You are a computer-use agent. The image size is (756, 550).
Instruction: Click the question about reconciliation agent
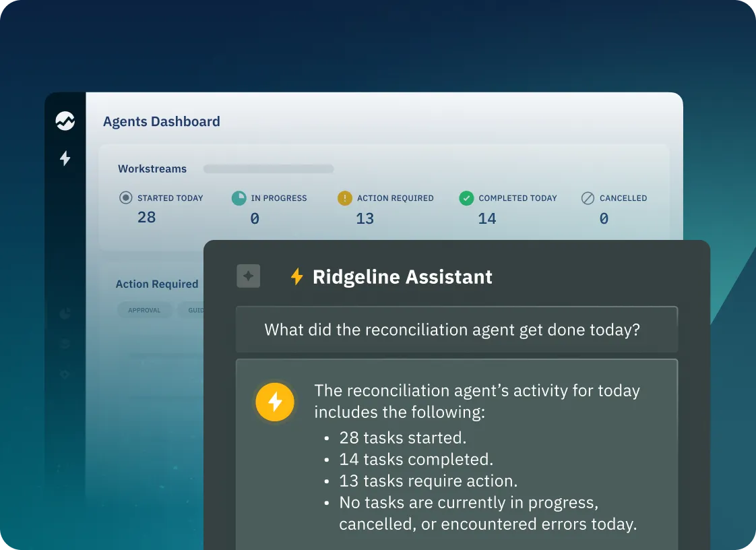point(452,330)
